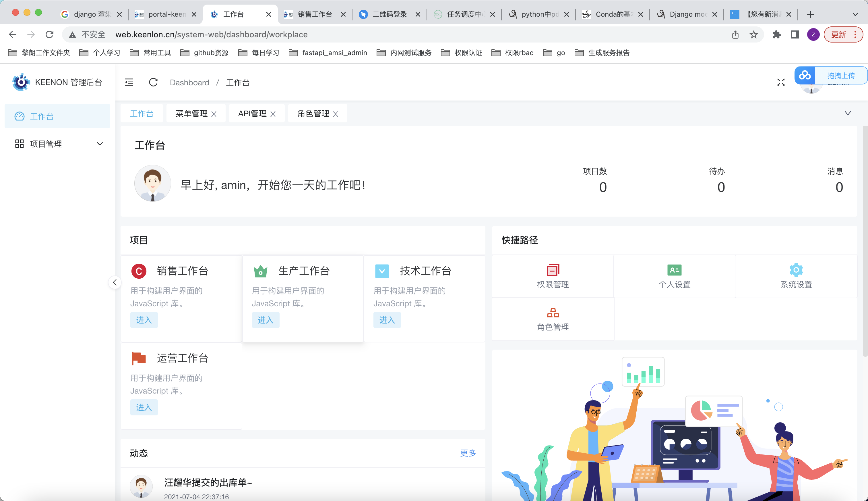The width and height of the screenshot is (868, 501).
Task: Click the 生产工作台 crown icon
Action: [260, 271]
